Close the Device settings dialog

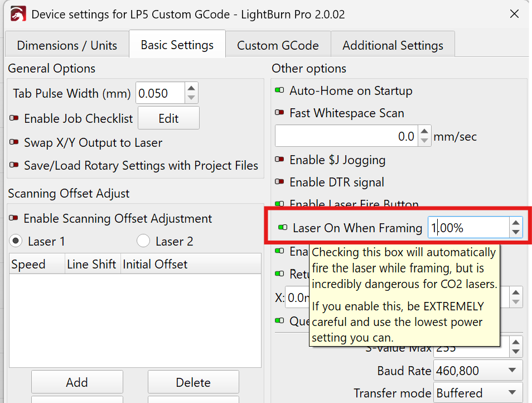514,14
